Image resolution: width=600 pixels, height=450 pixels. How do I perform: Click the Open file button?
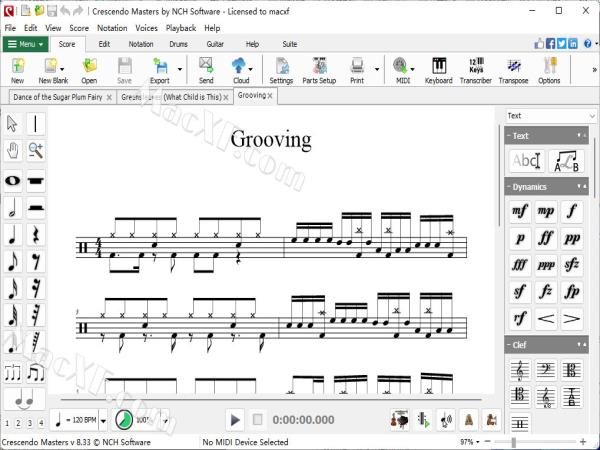click(x=89, y=70)
